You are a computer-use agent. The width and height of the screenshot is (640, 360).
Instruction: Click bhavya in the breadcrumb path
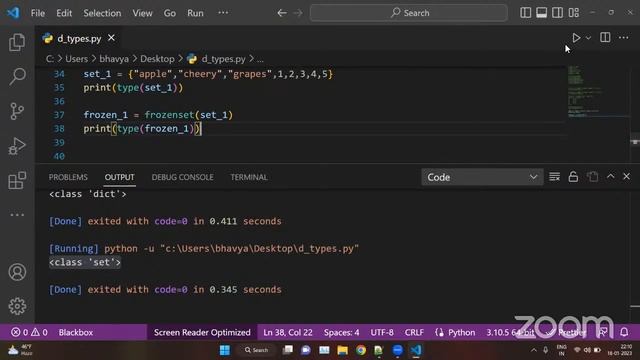click(x=114, y=59)
